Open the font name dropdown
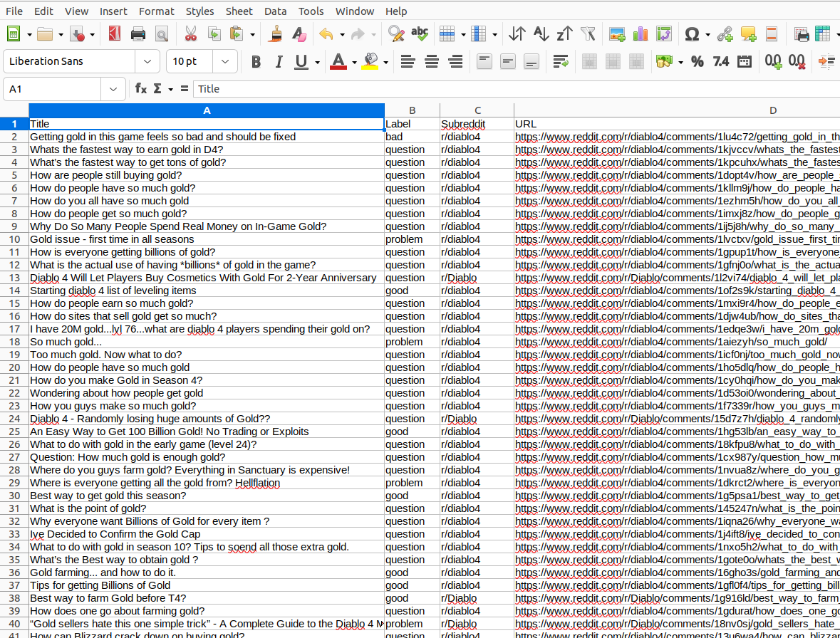This screenshot has height=638, width=840. click(147, 61)
